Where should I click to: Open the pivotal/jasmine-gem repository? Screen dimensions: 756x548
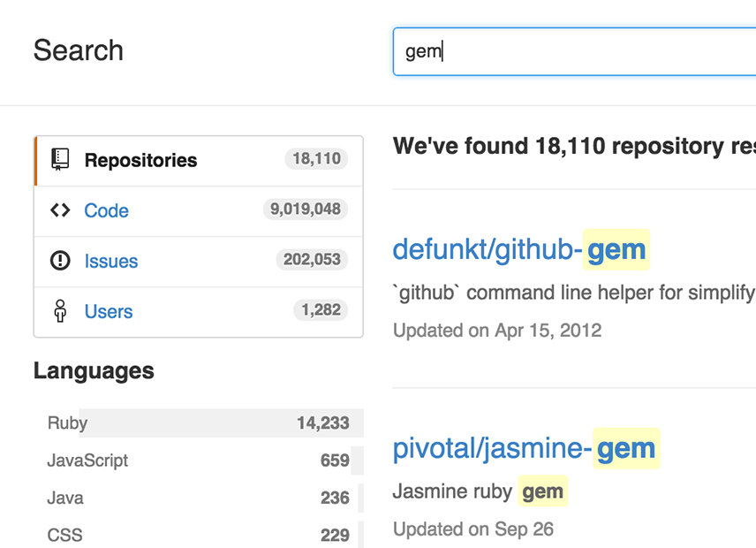[x=525, y=448]
